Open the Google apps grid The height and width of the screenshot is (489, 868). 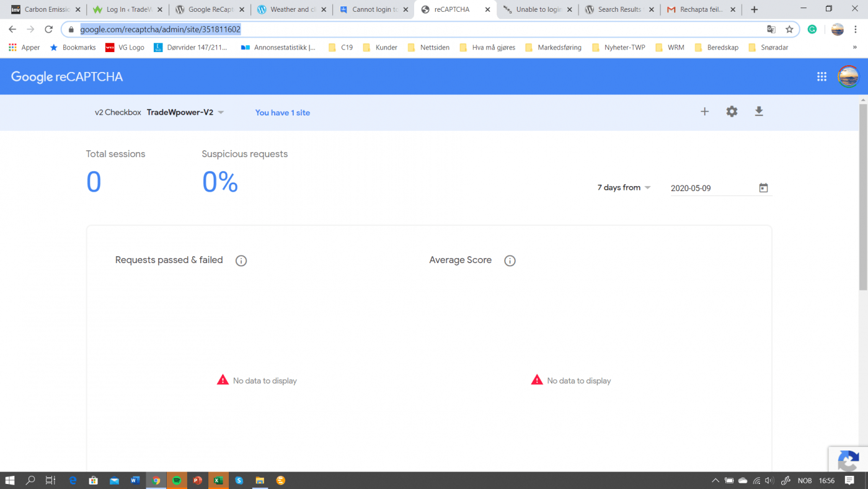821,76
